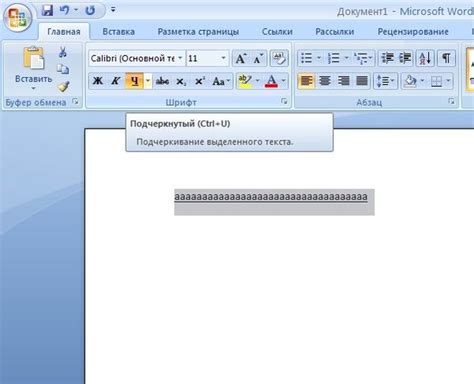Align text to the right
Viewport: 474px width, 384px height.
point(343,81)
